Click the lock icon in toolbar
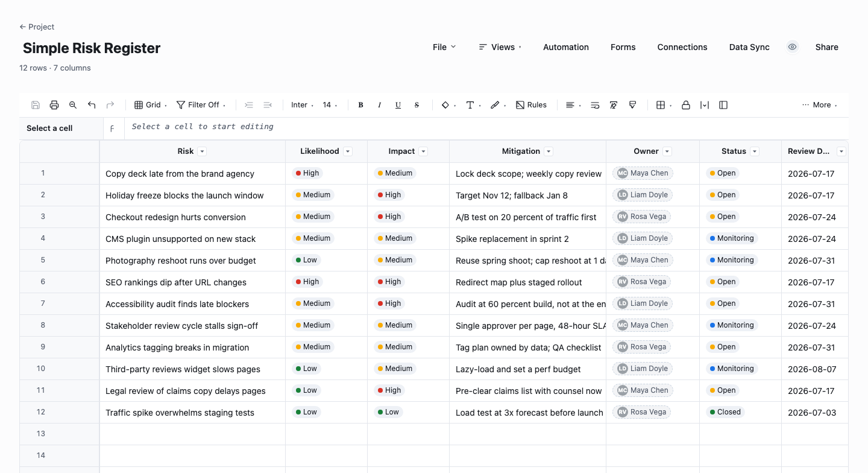 pyautogui.click(x=686, y=105)
